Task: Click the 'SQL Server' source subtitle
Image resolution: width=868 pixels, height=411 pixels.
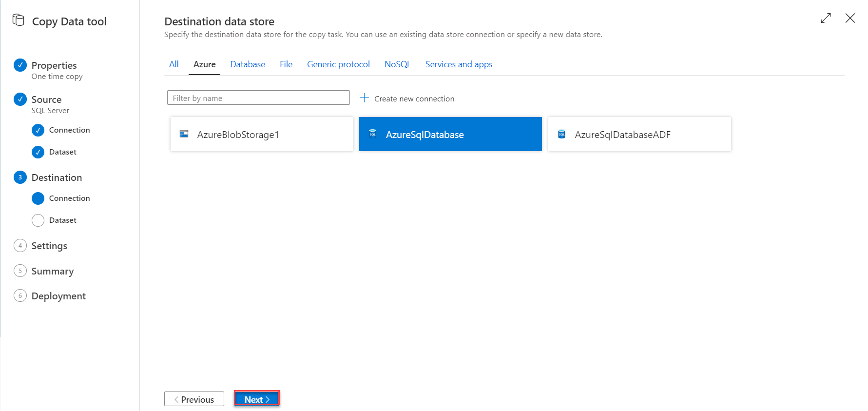Action: 50,111
